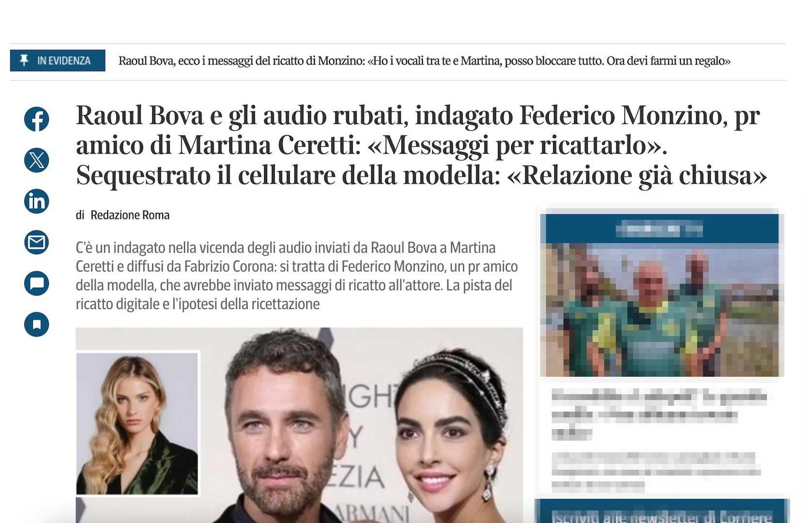812x523 pixels.
Task: Open the main photo of the couple
Action: coord(299,425)
